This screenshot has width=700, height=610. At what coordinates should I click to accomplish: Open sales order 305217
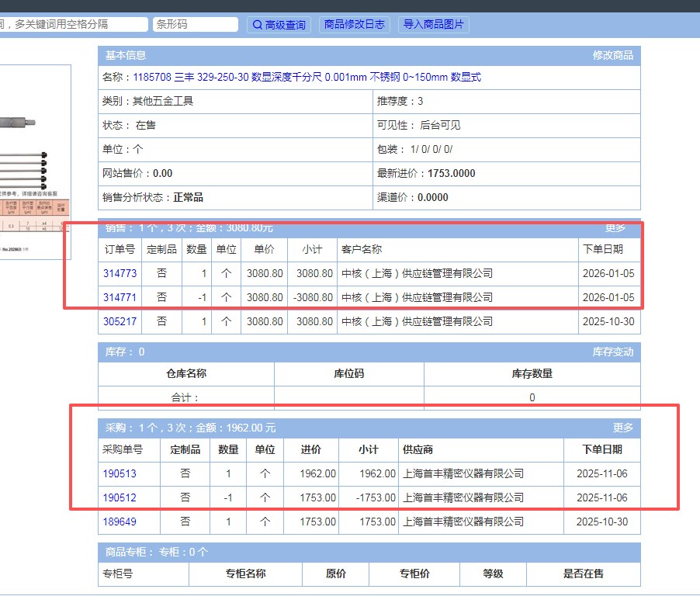120,321
